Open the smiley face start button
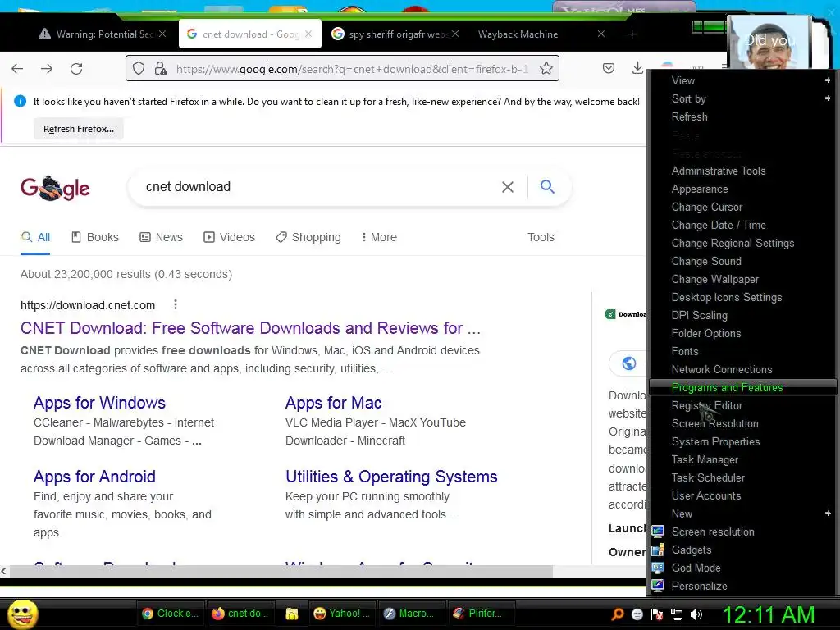Image resolution: width=840 pixels, height=630 pixels. pyautogui.click(x=22, y=614)
